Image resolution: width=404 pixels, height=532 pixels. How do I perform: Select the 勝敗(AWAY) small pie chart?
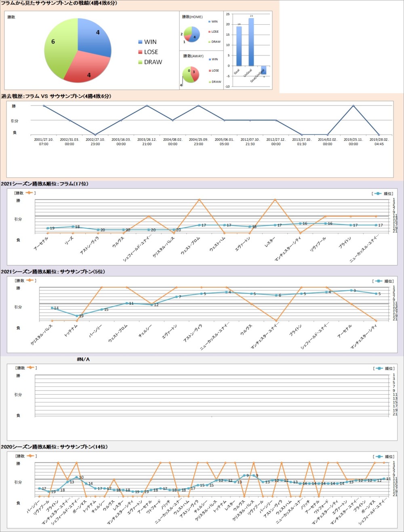[x=191, y=75]
